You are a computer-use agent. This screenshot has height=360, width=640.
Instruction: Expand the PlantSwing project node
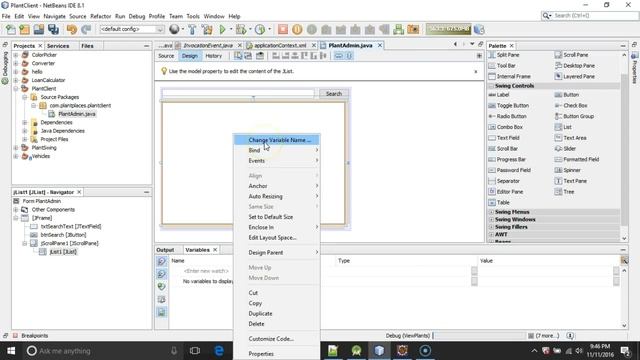[x=16, y=148]
